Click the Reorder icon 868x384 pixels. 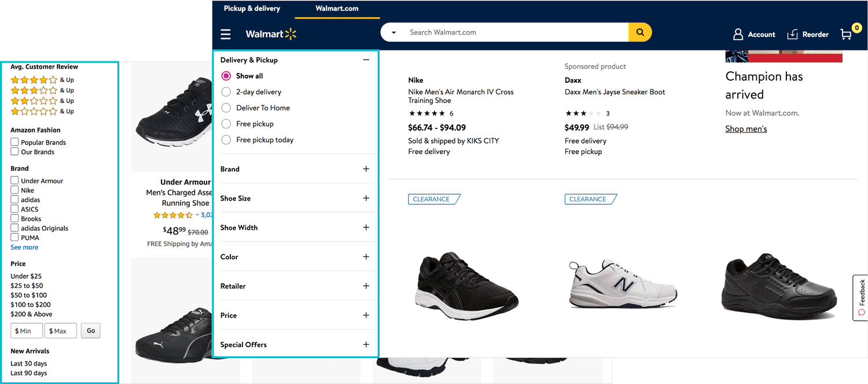pos(793,35)
